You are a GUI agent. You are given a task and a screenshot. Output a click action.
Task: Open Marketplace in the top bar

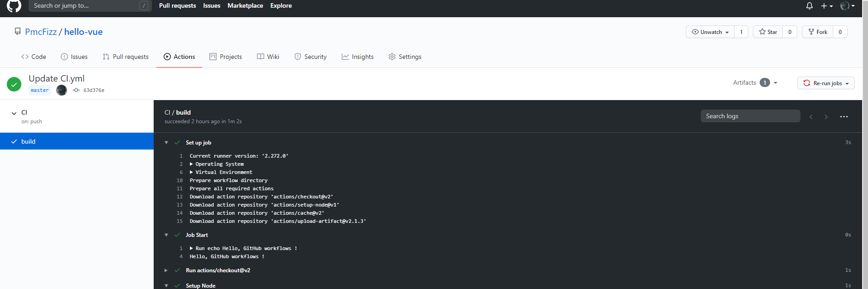pos(245,5)
